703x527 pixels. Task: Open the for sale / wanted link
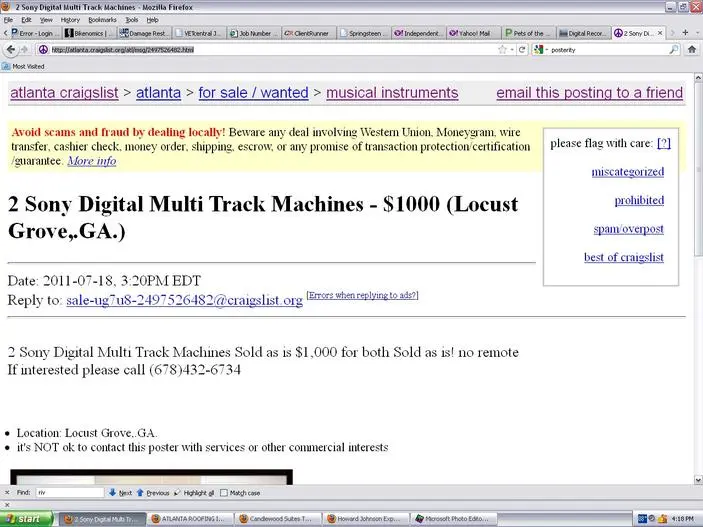click(x=253, y=93)
